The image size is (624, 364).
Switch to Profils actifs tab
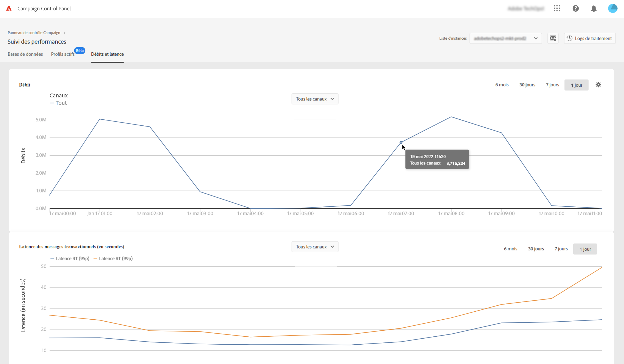63,54
